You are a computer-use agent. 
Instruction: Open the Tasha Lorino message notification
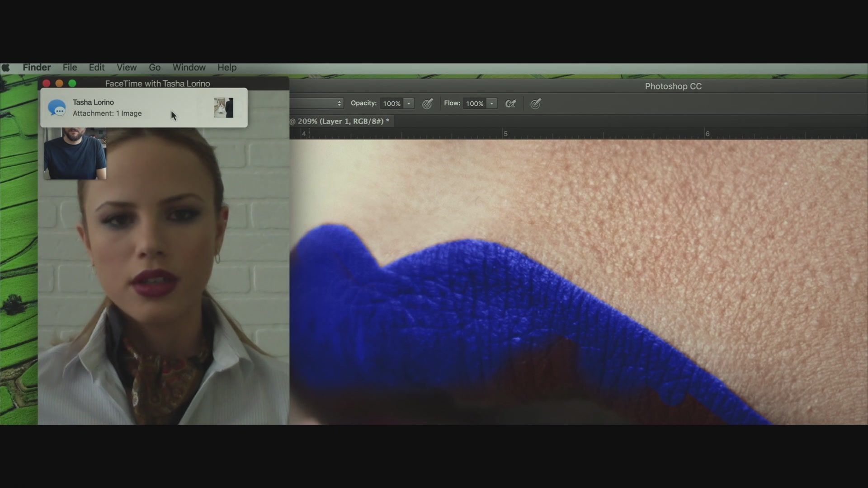(144, 108)
